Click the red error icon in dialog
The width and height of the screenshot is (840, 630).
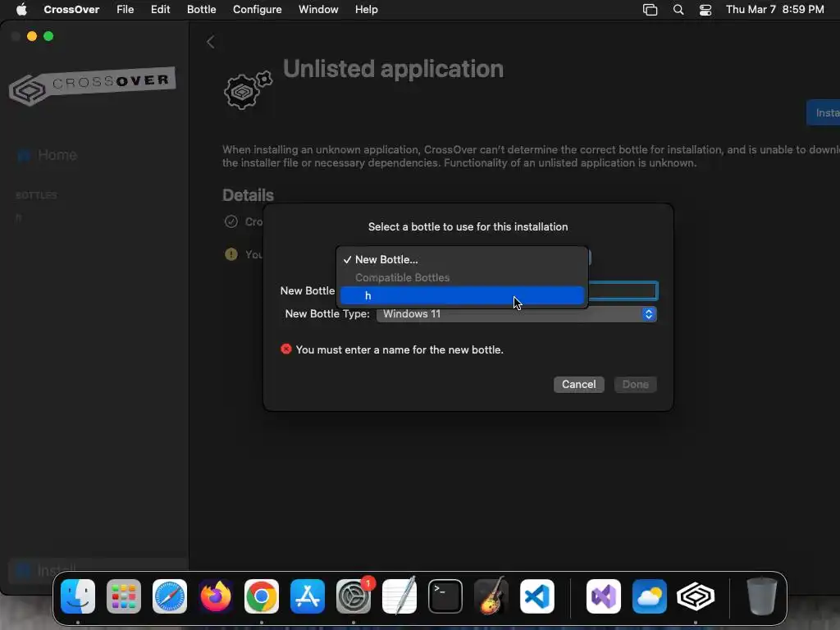286,349
